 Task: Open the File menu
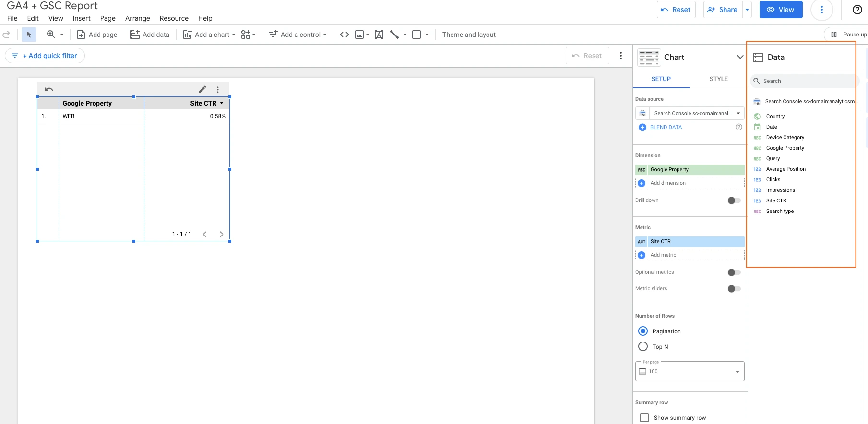[12, 18]
